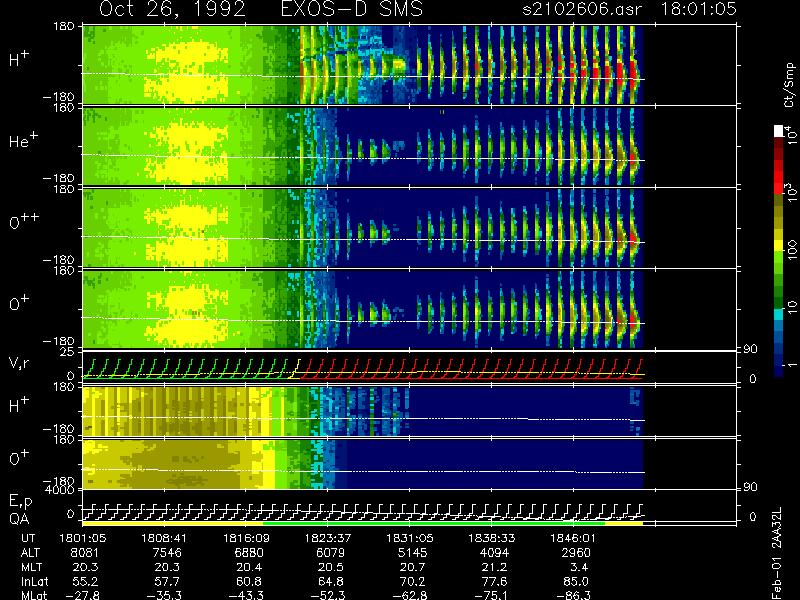Click the "UT" row header

28,538
